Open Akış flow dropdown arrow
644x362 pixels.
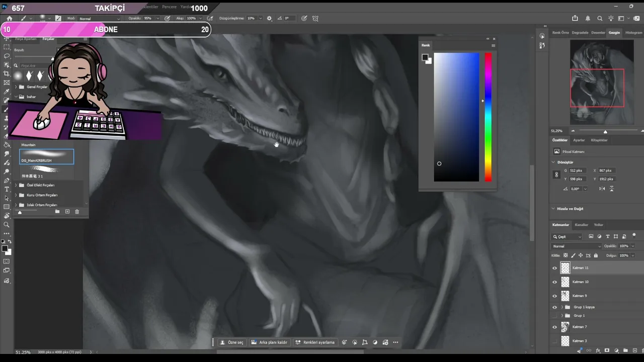pos(200,18)
